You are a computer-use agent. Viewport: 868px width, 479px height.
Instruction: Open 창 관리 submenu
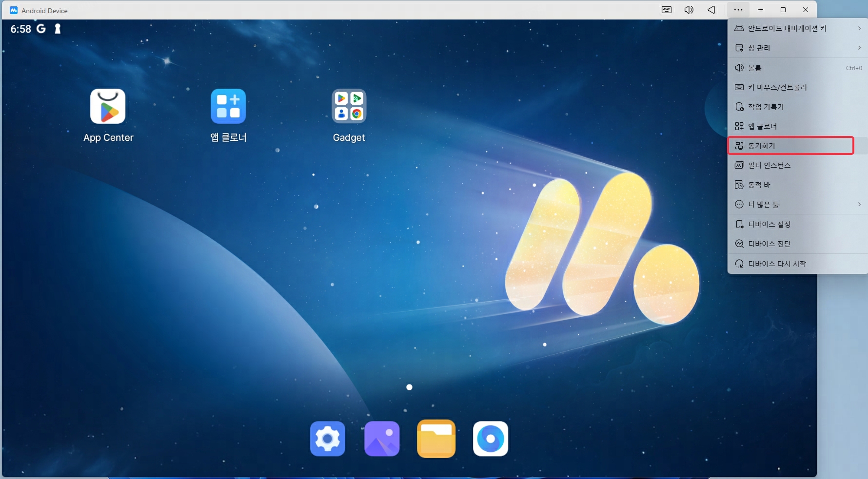[798, 48]
